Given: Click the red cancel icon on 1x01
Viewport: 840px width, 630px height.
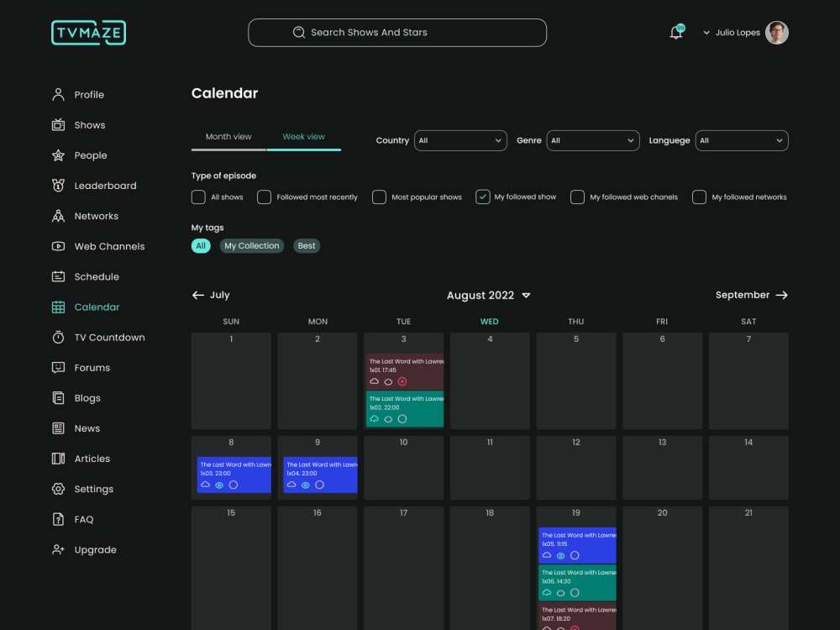Looking at the screenshot, I should click(402, 381).
